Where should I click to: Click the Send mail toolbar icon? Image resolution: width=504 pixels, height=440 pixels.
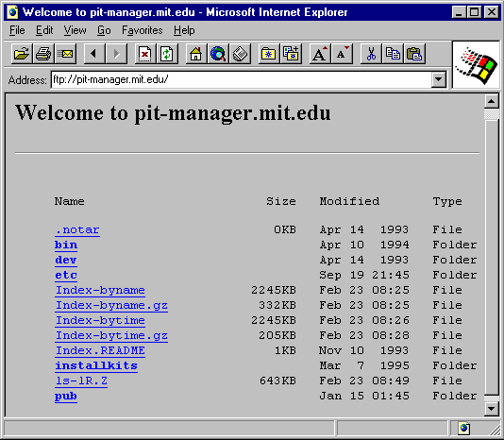pyautogui.click(x=65, y=54)
